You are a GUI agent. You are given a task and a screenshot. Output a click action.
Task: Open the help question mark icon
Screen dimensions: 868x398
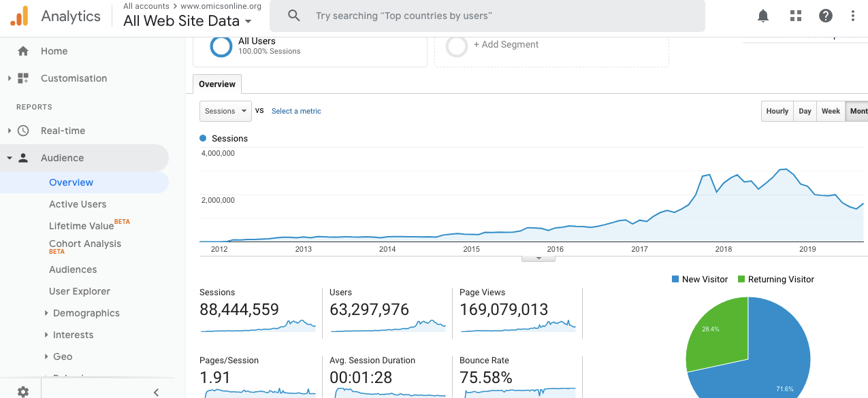(825, 16)
